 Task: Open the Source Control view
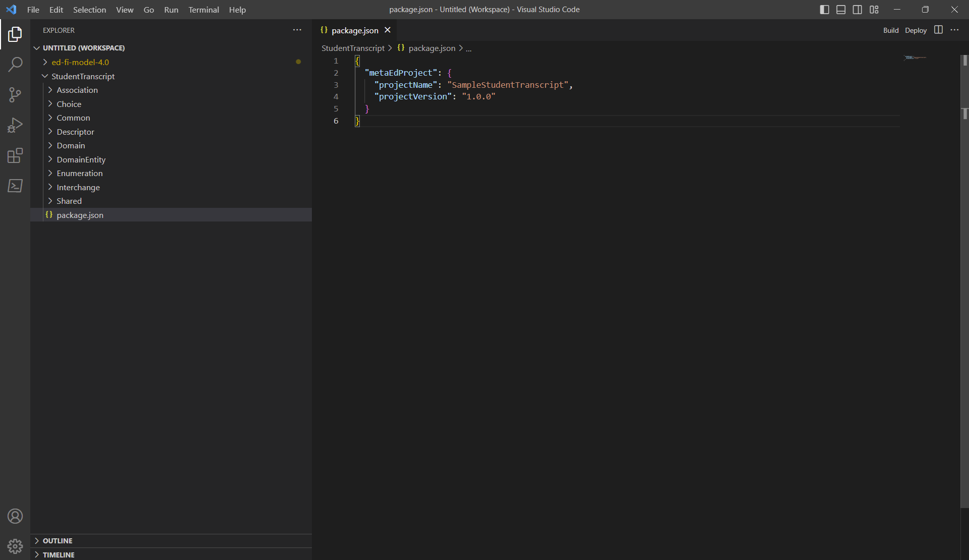click(15, 95)
